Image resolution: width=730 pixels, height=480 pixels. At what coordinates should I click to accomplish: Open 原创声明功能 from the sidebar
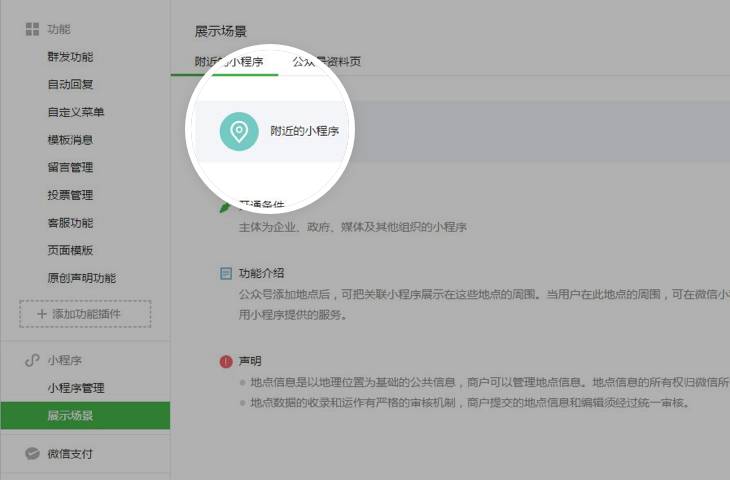pyautogui.click(x=81, y=278)
